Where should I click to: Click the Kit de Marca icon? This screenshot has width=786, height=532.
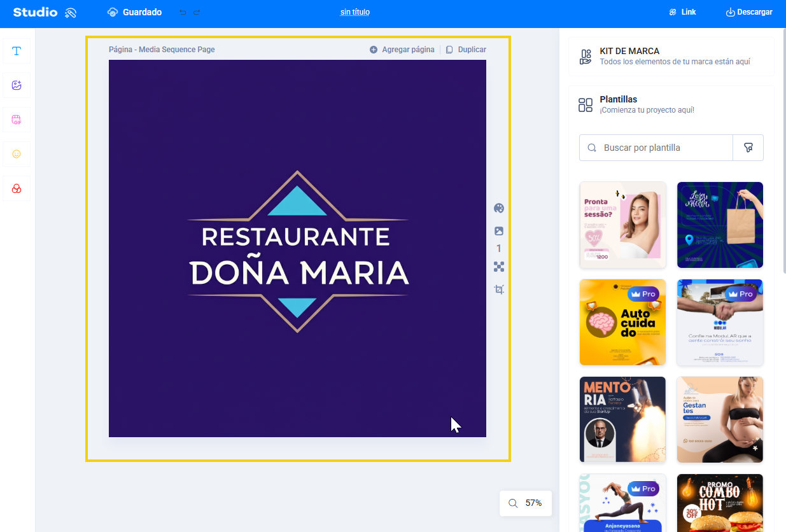[586, 57]
